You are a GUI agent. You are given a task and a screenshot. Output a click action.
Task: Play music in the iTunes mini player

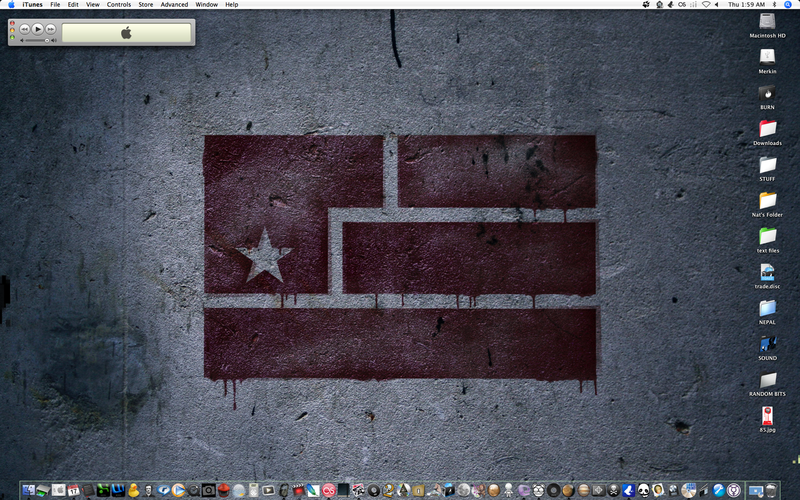pyautogui.click(x=37, y=29)
